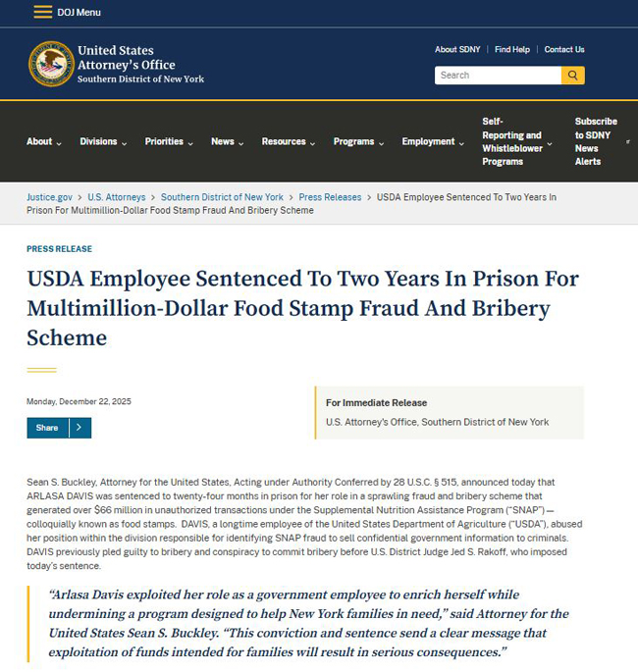Open the Priorities dropdown menu
The width and height of the screenshot is (638, 672).
point(169,141)
